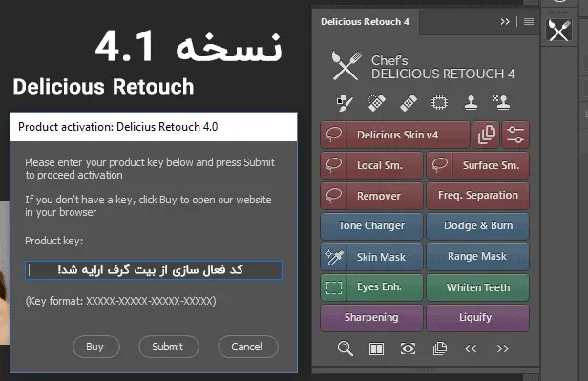Click the crossed fork-brush dock icon
Screen dimensions: 588x381
[558, 31]
